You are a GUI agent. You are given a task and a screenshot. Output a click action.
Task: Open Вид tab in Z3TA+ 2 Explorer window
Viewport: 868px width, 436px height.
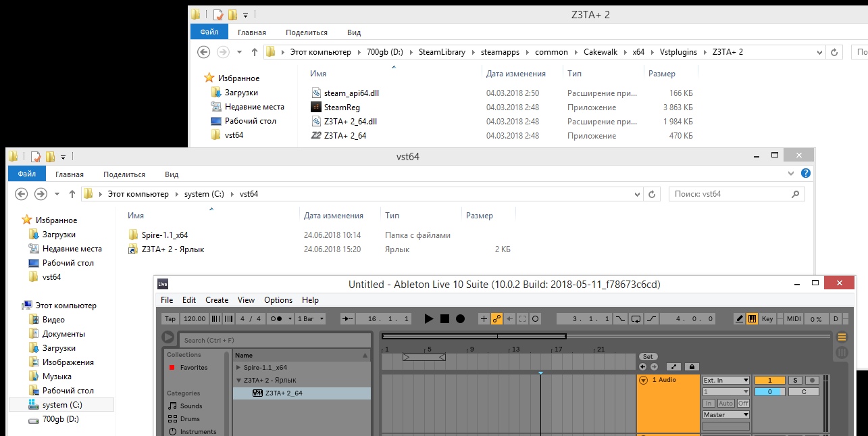[354, 32]
